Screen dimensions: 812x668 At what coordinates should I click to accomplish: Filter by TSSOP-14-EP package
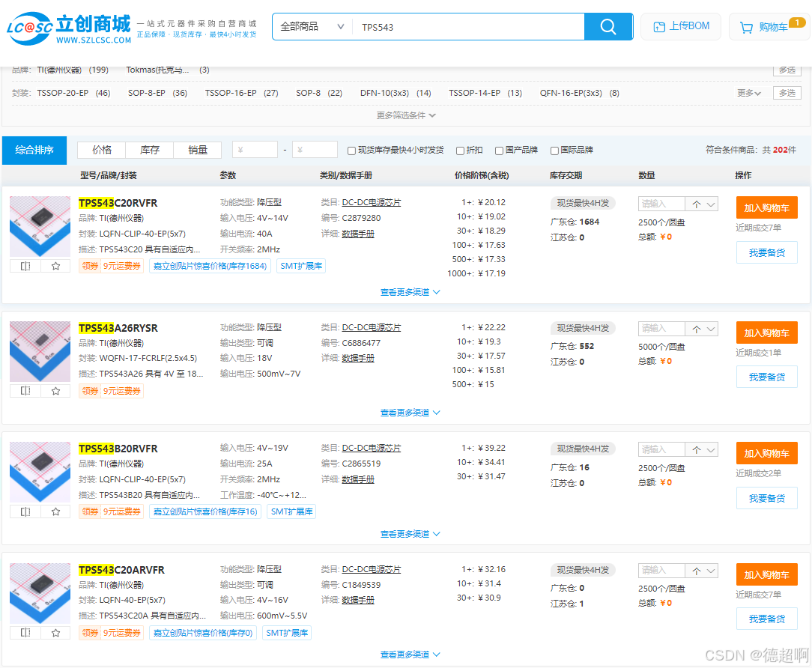(x=485, y=93)
